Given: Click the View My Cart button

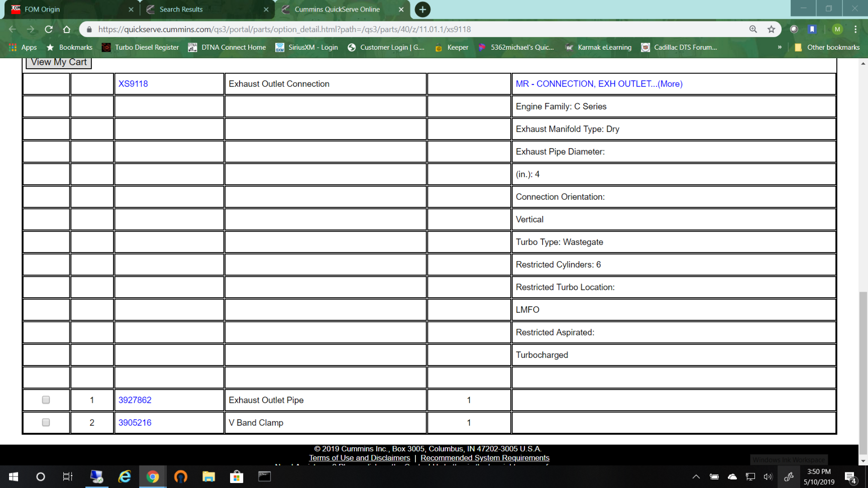Looking at the screenshot, I should tap(59, 62).
